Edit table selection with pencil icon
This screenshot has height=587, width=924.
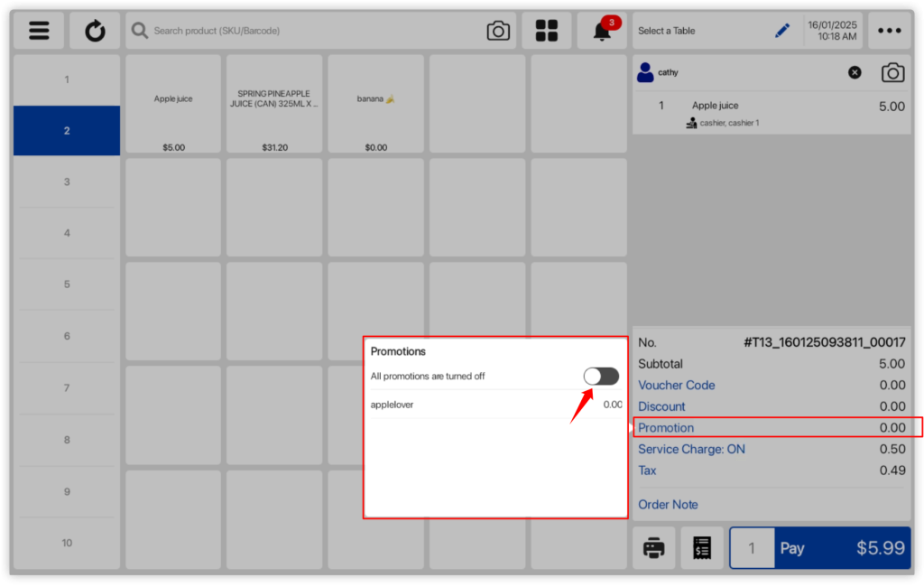tap(782, 31)
